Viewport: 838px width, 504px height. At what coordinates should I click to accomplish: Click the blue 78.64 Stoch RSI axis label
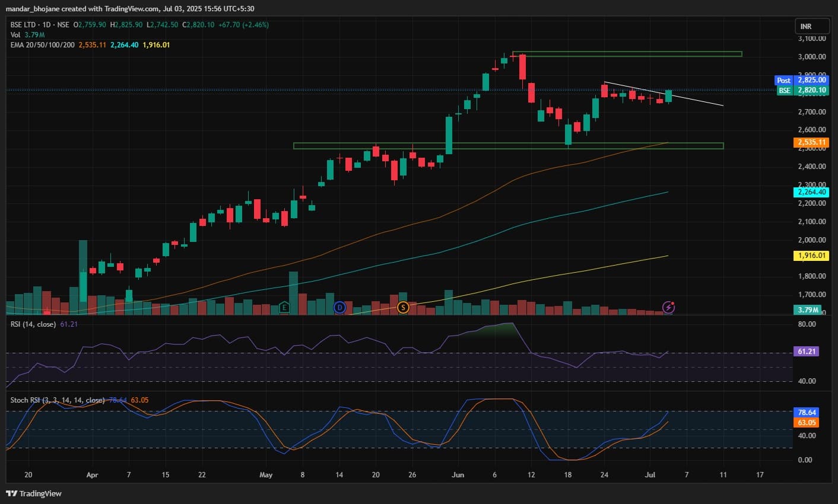pyautogui.click(x=806, y=412)
